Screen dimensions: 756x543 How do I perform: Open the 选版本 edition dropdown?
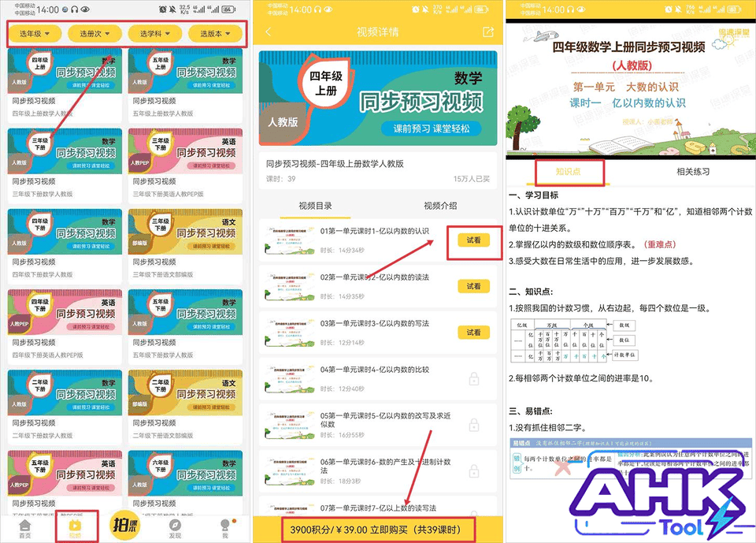pyautogui.click(x=215, y=34)
